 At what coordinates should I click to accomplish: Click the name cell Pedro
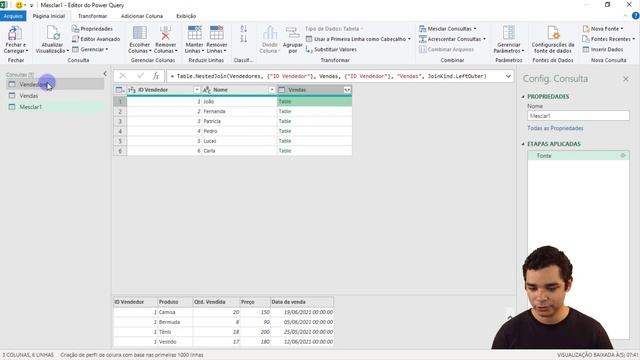(240, 131)
